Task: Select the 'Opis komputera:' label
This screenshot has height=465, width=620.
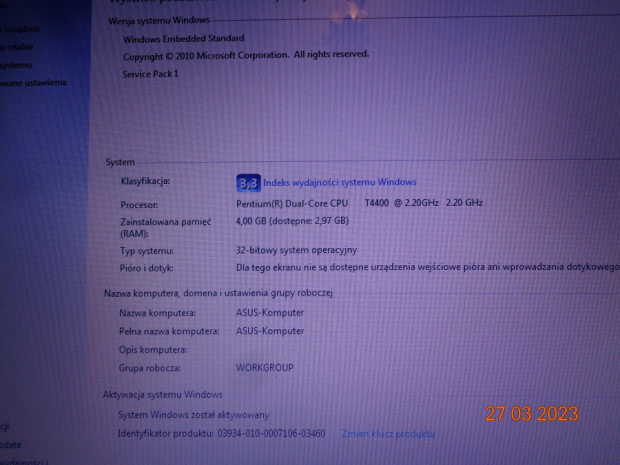Action: tap(153, 350)
